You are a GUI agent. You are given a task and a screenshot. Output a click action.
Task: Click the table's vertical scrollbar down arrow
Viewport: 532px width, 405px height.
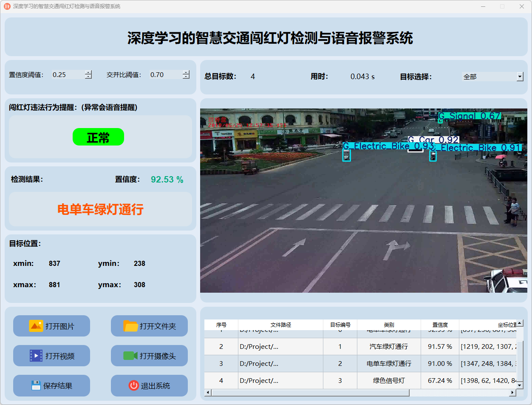[x=519, y=385]
